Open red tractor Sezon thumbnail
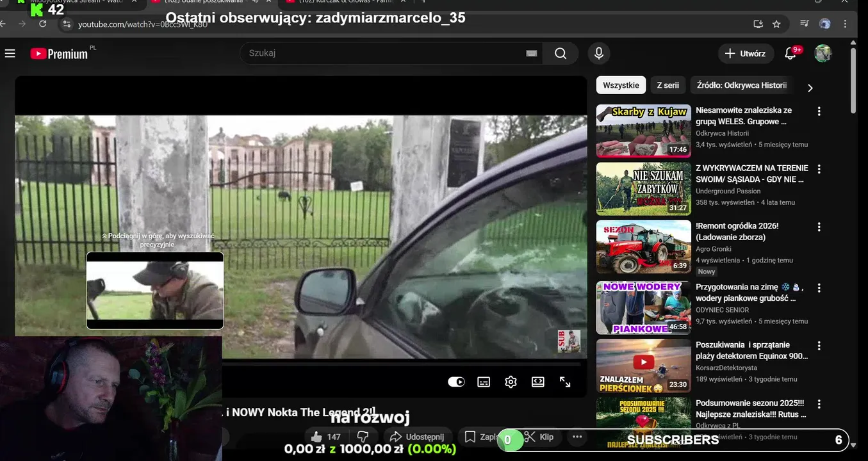This screenshot has width=868, height=461. tap(644, 247)
